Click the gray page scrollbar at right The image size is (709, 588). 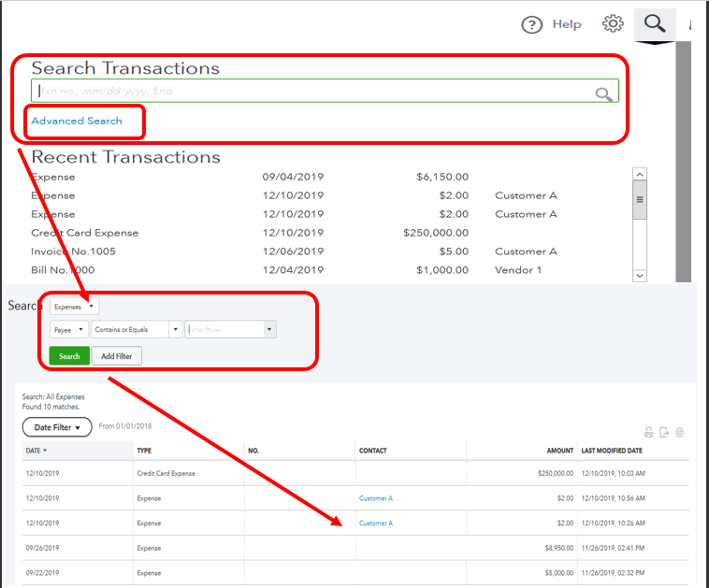[x=683, y=162]
